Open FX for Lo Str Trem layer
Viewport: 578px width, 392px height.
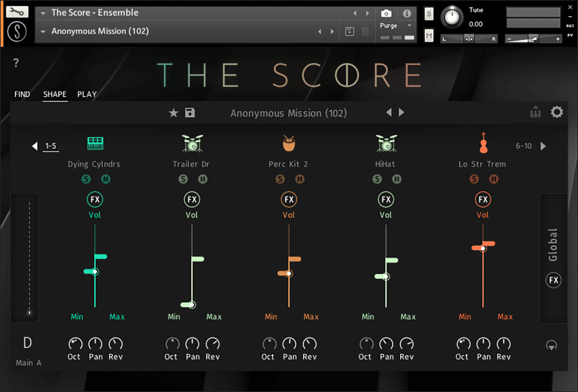(483, 199)
